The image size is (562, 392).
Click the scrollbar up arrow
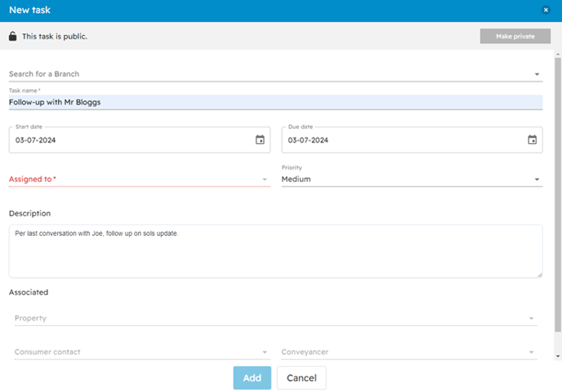click(558, 54)
